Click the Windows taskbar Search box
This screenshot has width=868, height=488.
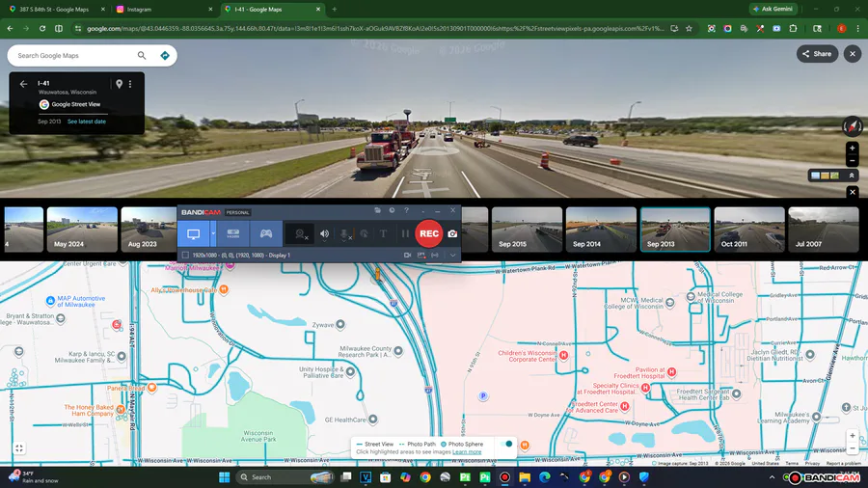coord(285,477)
